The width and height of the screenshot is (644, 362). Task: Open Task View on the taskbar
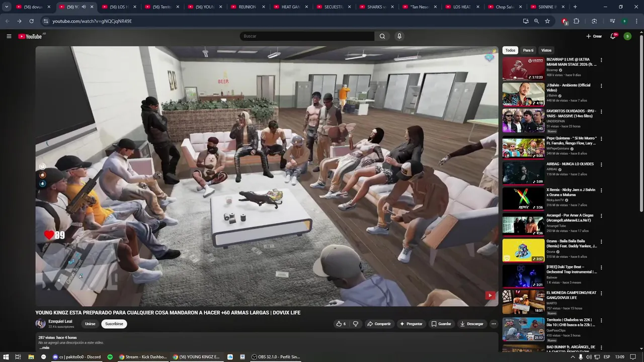18,357
